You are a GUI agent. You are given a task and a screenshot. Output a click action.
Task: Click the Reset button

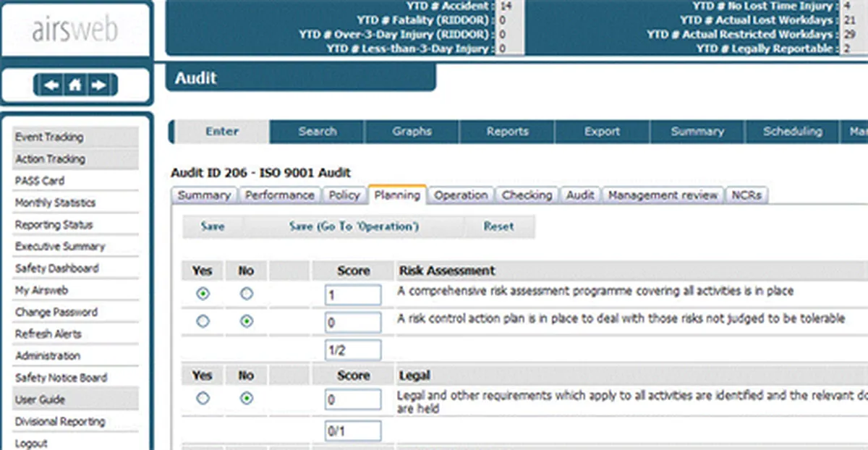tap(498, 226)
